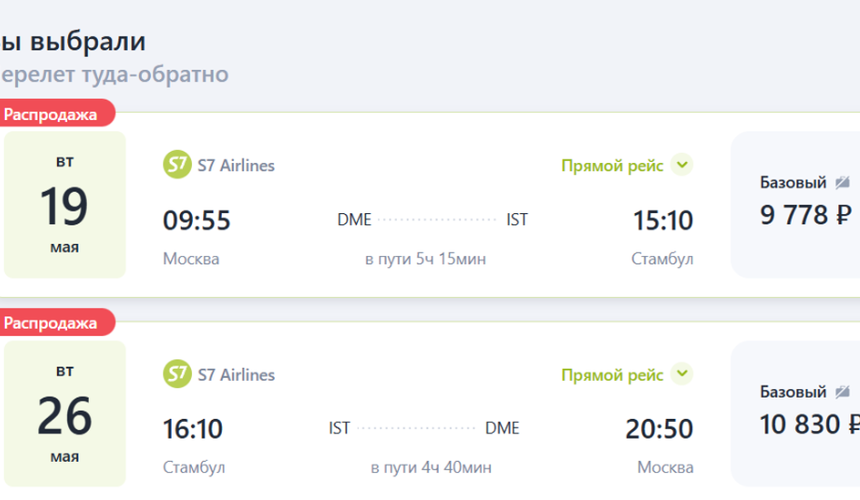Select the 19 мая date block
860x500 pixels.
coord(65,205)
